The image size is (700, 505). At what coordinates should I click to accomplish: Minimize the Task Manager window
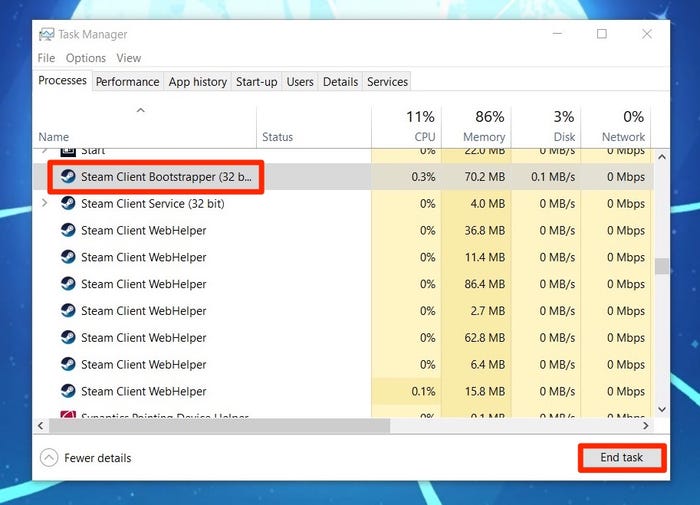(557, 33)
